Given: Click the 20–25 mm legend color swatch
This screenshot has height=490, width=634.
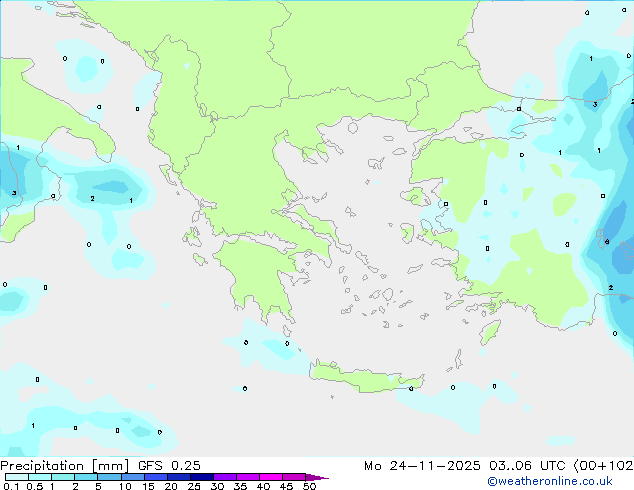Looking at the screenshot, I should pos(178,477).
